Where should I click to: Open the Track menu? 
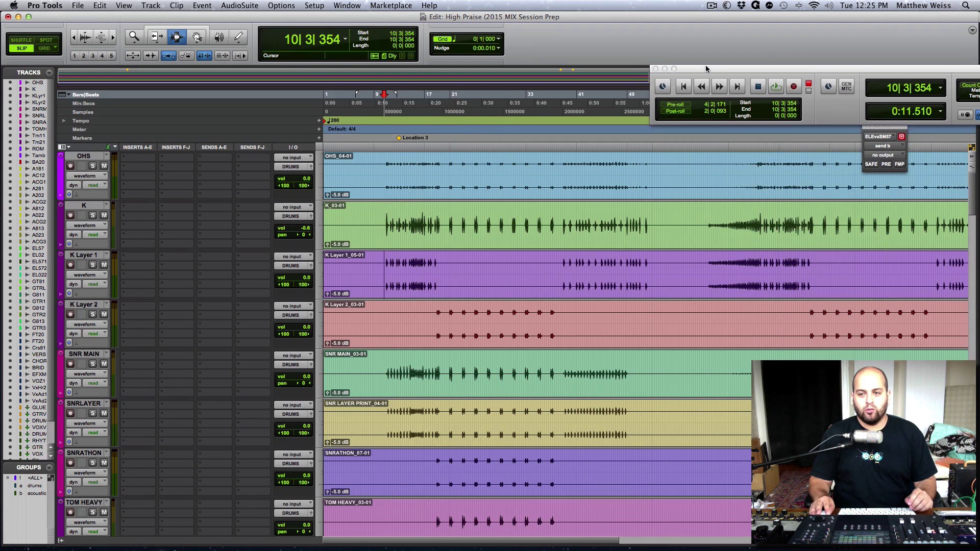[151, 6]
